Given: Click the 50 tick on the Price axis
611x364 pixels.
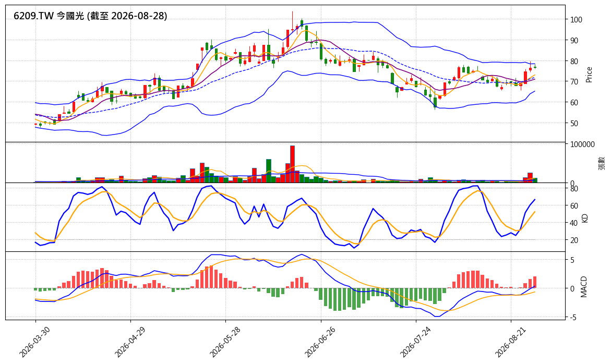Looking at the screenshot, I should [x=574, y=124].
